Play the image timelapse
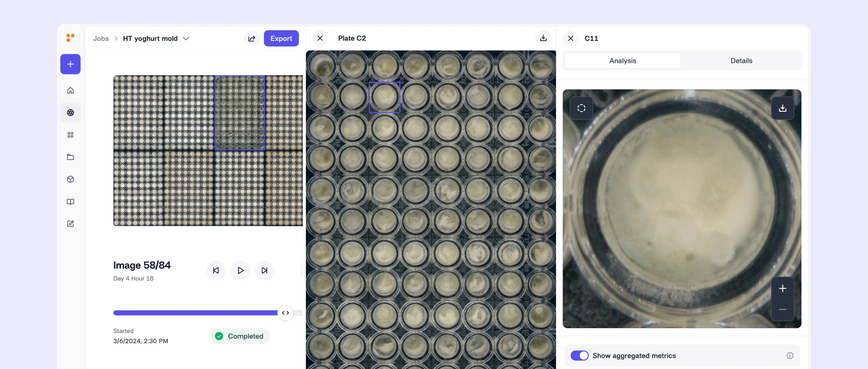Viewport: 868px width, 369px height. pyautogui.click(x=240, y=270)
